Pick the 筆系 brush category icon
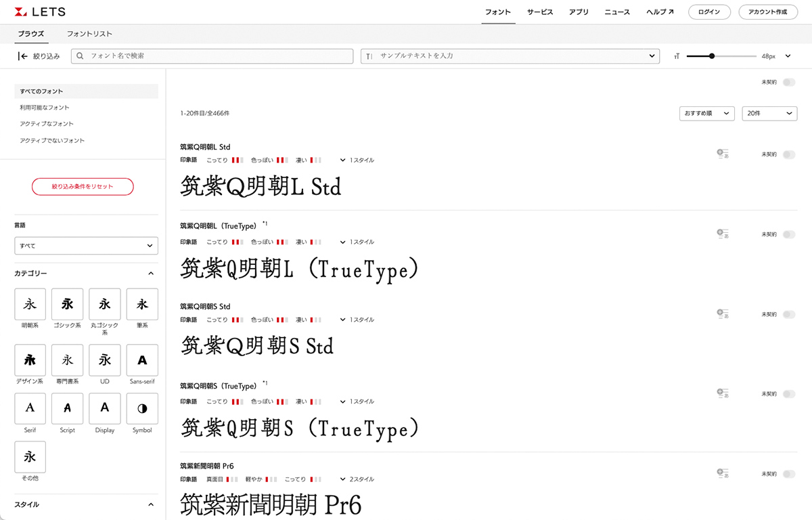The image size is (812, 520). click(x=142, y=304)
